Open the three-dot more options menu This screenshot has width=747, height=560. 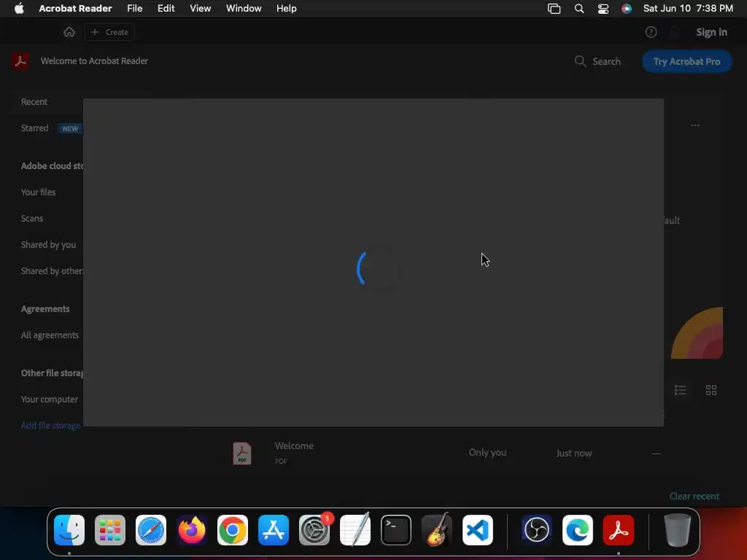tap(695, 125)
